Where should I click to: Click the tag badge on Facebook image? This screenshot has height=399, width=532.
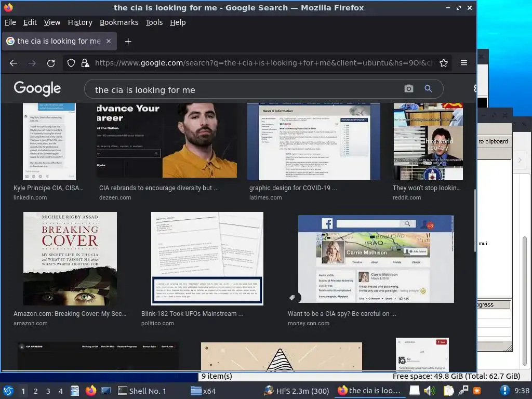click(x=292, y=298)
